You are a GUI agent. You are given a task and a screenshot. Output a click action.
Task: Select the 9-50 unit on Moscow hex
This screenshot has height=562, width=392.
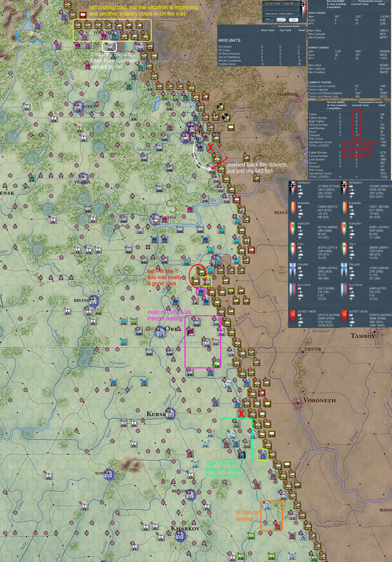point(186,138)
